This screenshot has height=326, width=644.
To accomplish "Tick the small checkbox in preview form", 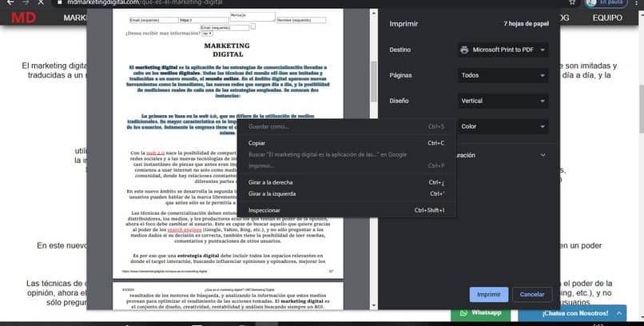I will [253, 26].
